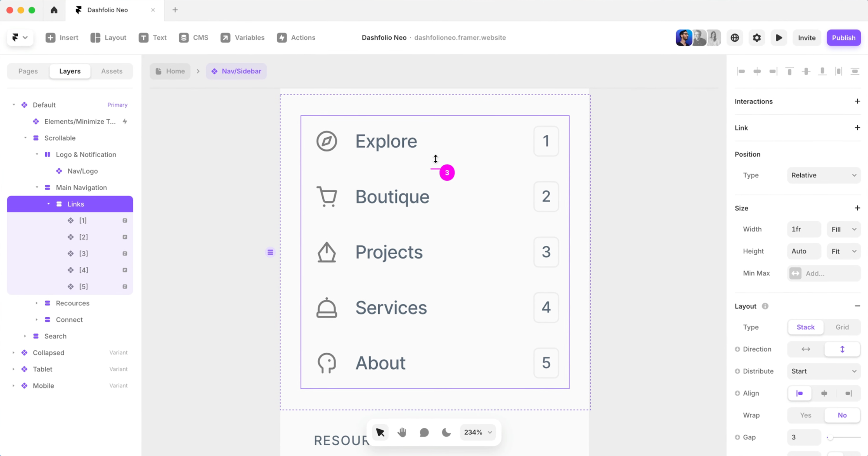This screenshot has width=868, height=456.
Task: Align selection to top edge
Action: pyautogui.click(x=790, y=71)
